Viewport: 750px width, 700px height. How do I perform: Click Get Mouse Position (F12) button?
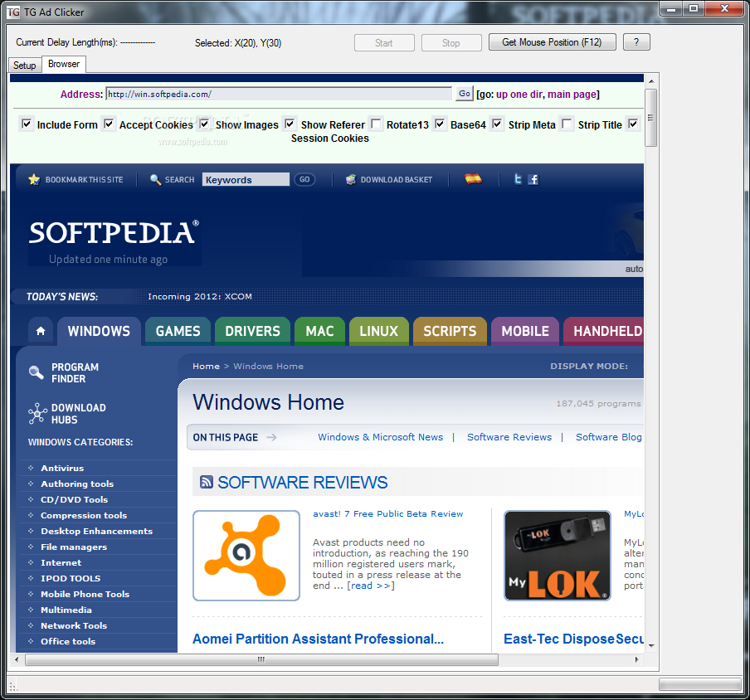552,42
